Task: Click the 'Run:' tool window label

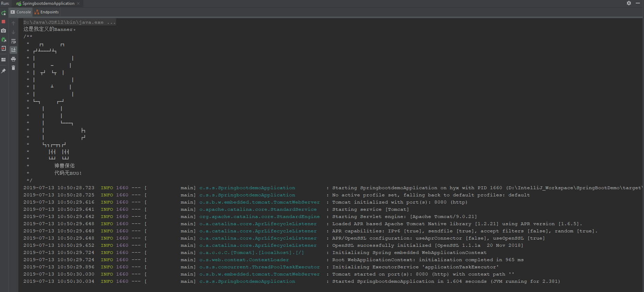Action: click(5, 3)
